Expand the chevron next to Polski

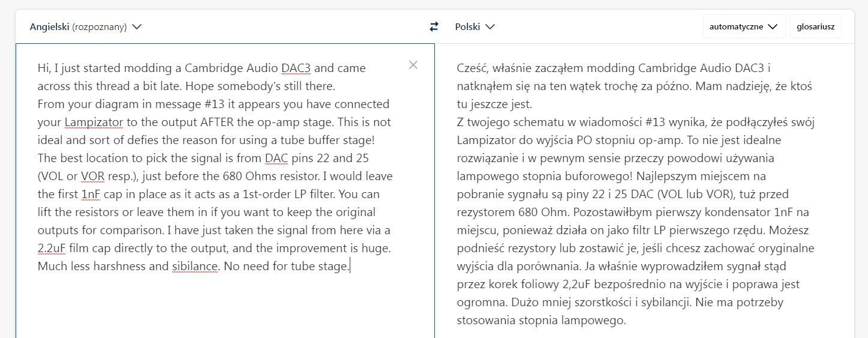click(490, 26)
